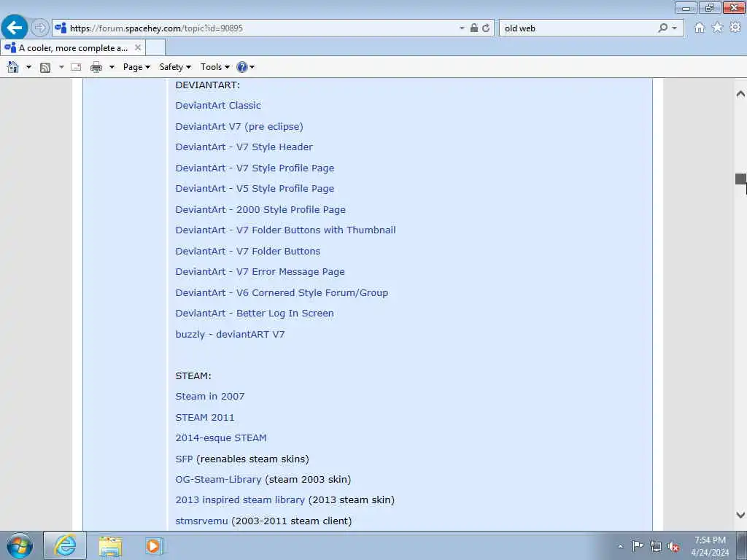Click the muted volume tray icon
Screen dimensions: 747x560
click(673, 546)
